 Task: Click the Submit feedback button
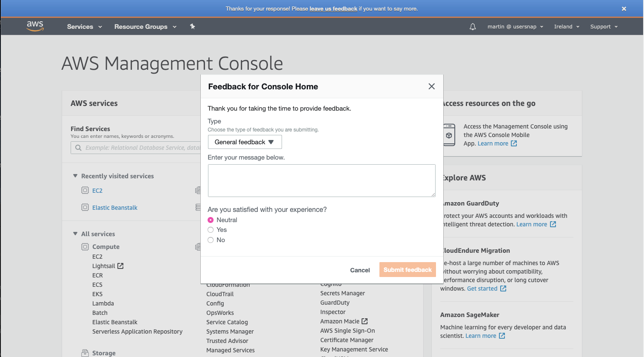407,270
